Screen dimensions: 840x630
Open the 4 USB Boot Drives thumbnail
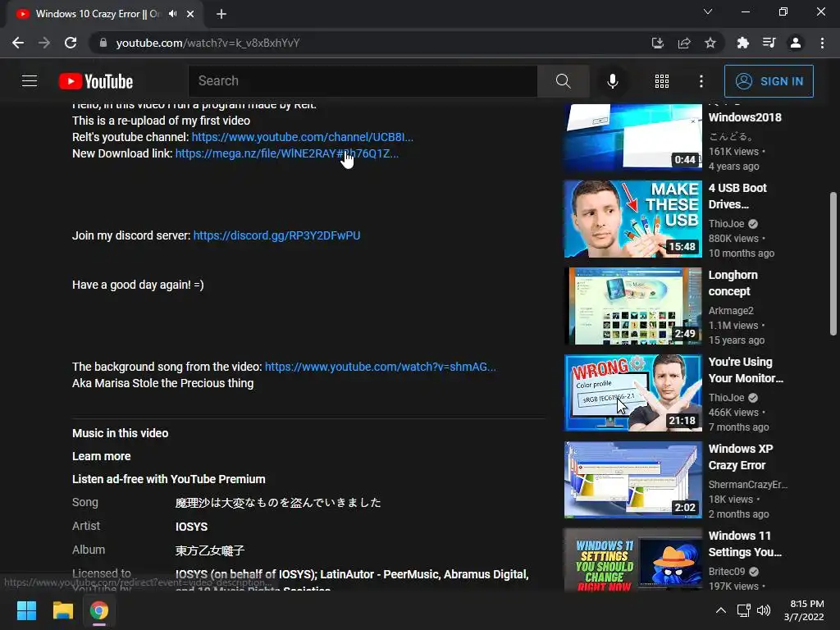pos(632,218)
